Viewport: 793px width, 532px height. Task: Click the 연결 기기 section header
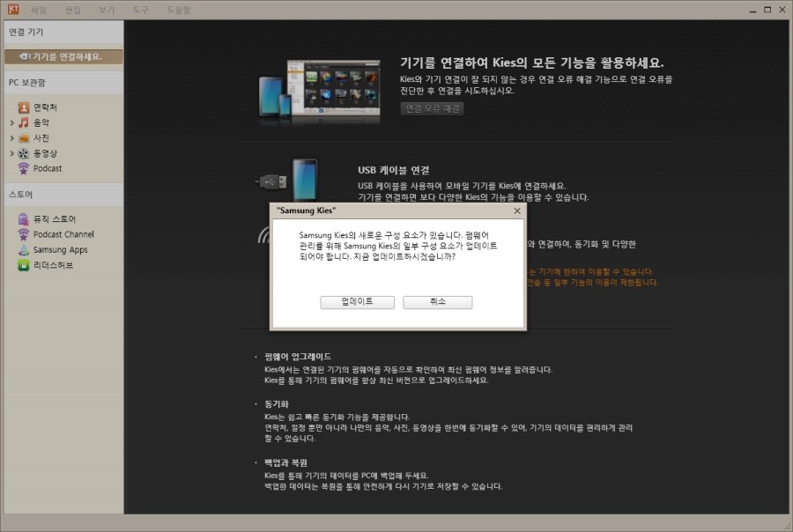pos(63,32)
